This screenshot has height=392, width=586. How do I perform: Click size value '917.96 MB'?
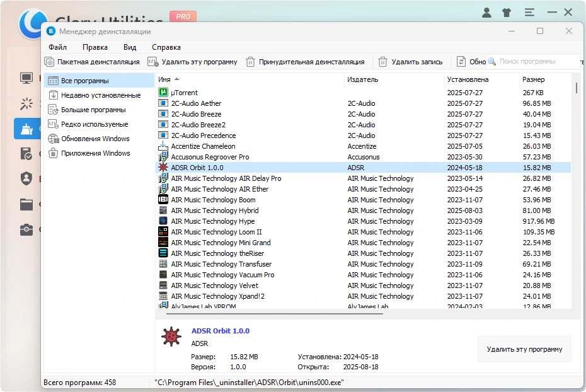[539, 221]
